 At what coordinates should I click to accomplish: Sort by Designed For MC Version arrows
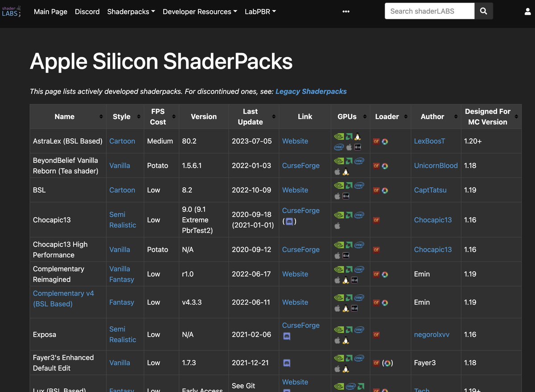point(516,116)
